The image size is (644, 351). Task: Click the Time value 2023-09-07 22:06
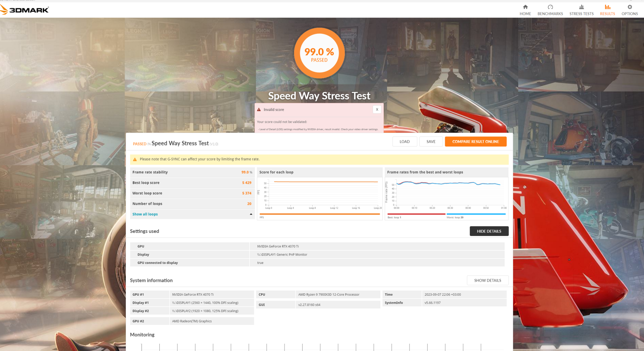tap(443, 295)
